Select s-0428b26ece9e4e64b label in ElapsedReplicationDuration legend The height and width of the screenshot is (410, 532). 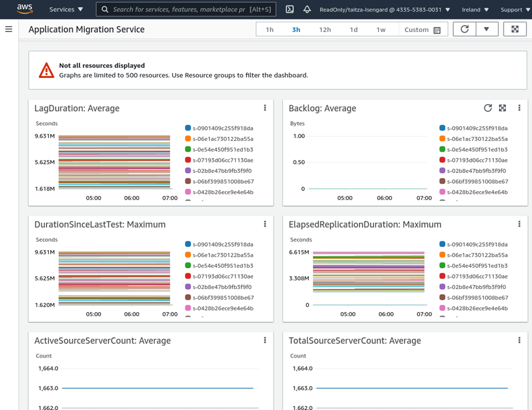(x=478, y=308)
